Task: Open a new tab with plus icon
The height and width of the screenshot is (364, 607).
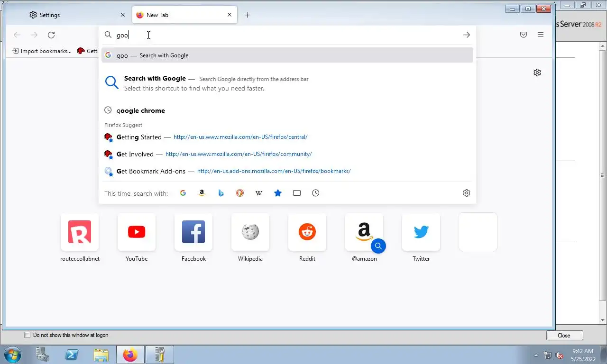Action: tap(247, 15)
